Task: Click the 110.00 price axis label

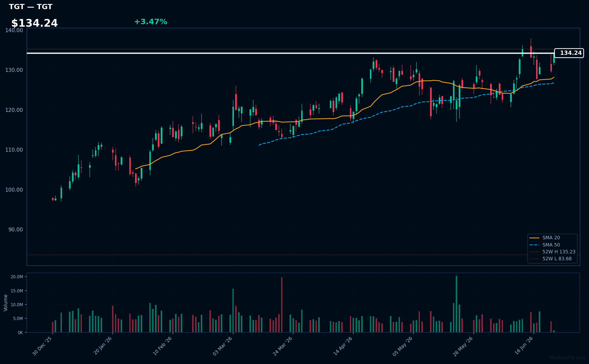Action: point(14,150)
